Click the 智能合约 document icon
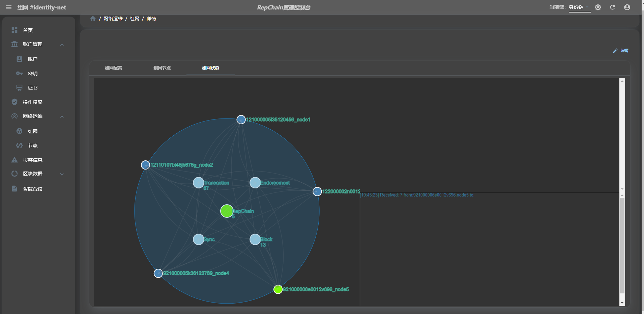The width and height of the screenshot is (644, 314). [14, 188]
